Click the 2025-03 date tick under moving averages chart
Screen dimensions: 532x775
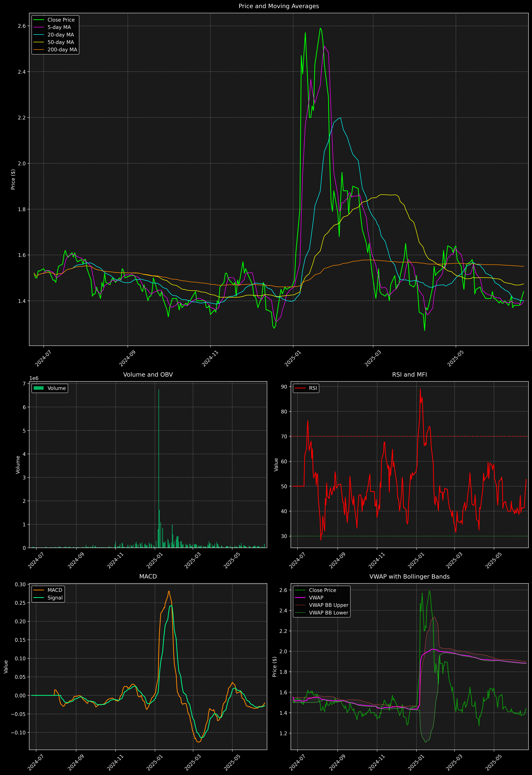372,358
